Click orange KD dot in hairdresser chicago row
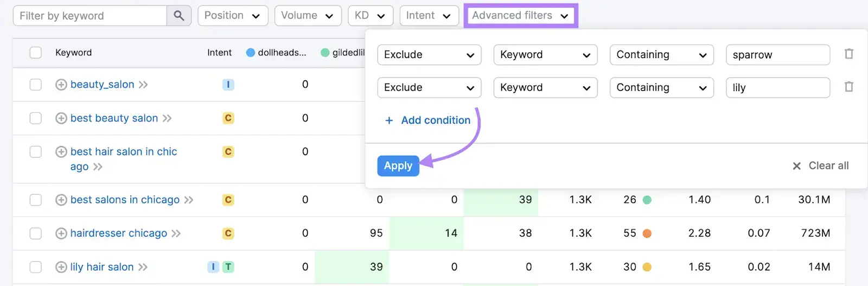The width and height of the screenshot is (868, 286). coord(647,233)
